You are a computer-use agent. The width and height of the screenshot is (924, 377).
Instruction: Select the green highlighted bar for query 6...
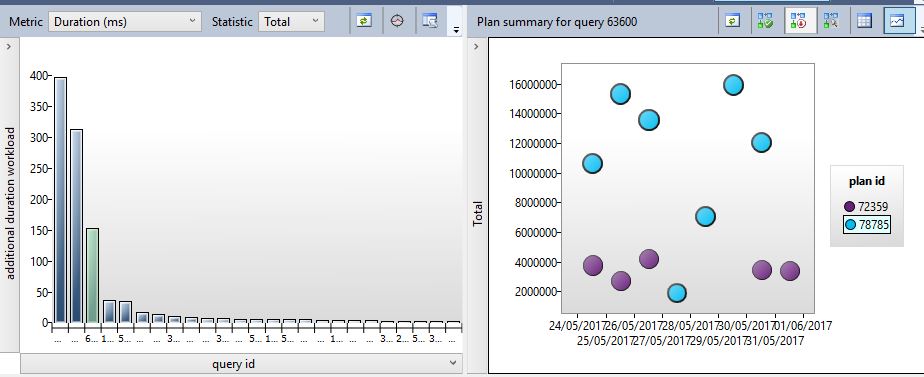coord(92,275)
